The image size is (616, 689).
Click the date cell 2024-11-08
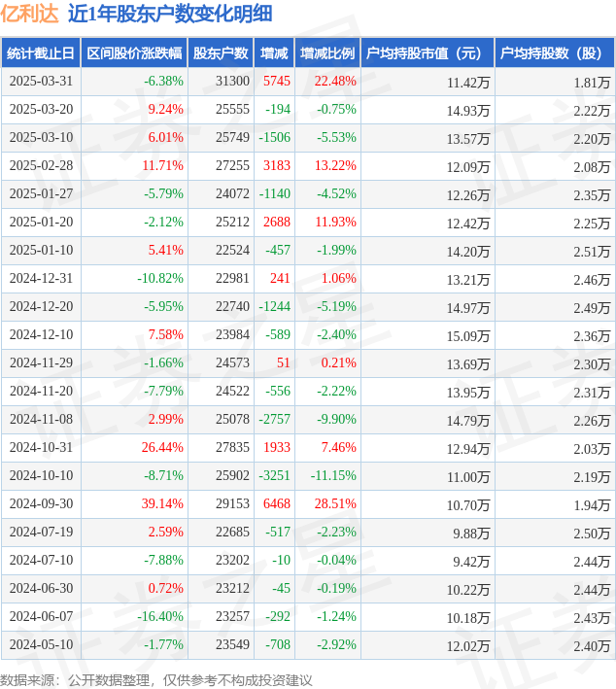tap(41, 419)
